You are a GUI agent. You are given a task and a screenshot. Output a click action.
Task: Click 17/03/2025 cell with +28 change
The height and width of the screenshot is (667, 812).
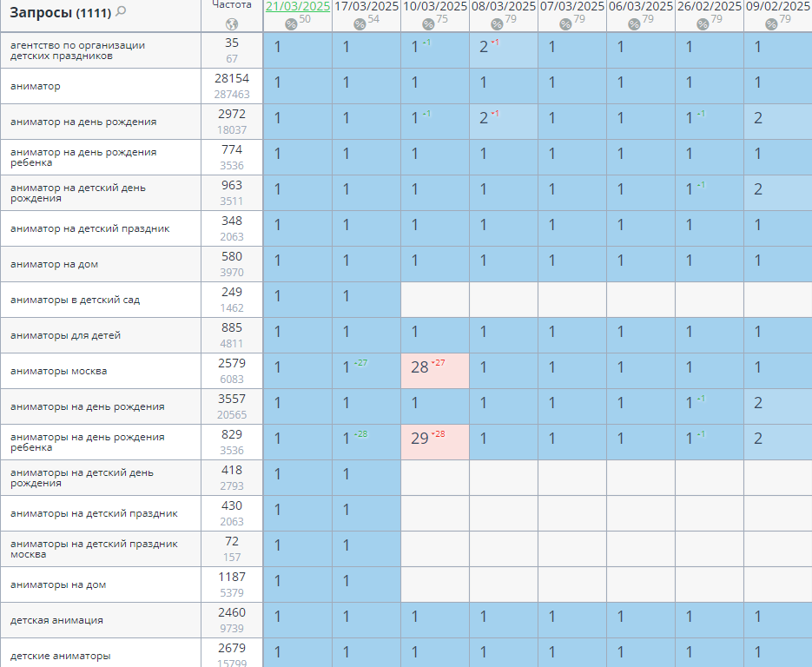[x=366, y=442]
